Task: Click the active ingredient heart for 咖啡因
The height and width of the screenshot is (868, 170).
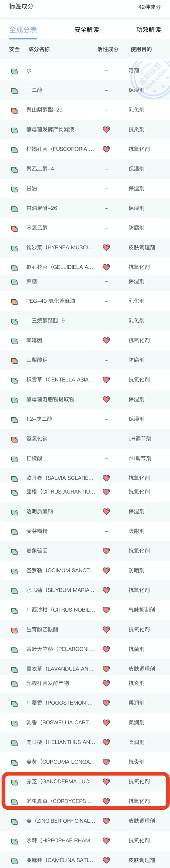Action: 106,340
